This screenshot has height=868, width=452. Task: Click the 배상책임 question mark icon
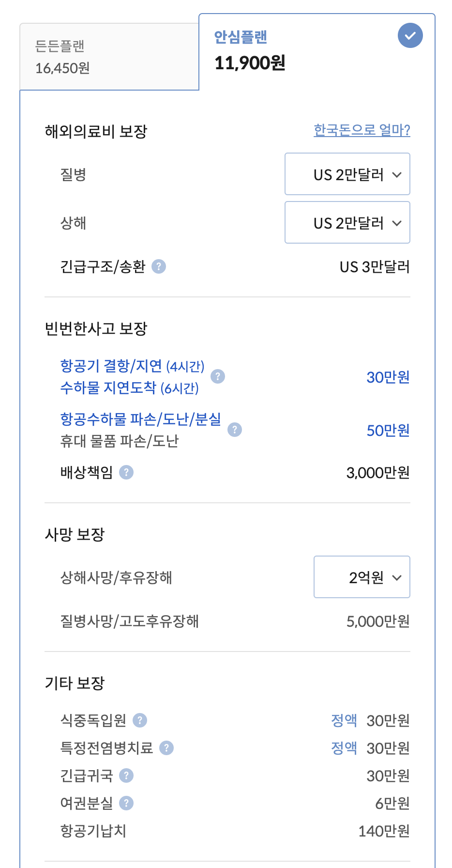126,472
